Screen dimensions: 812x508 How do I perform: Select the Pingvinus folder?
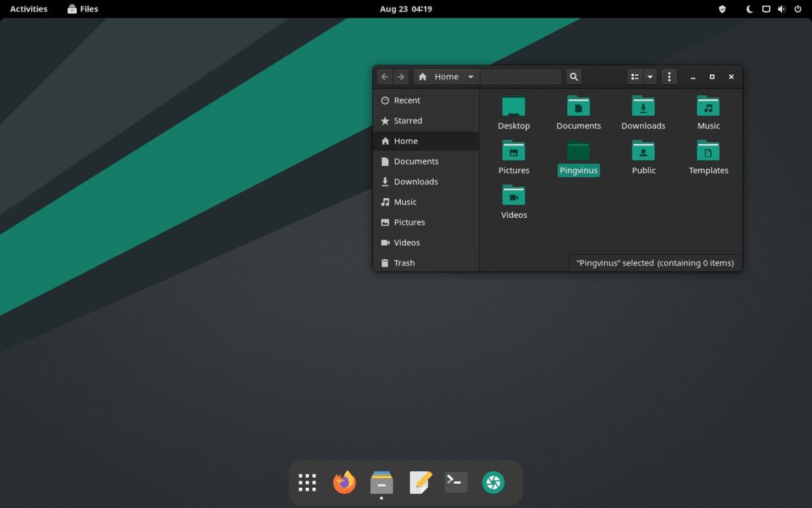[x=579, y=157]
